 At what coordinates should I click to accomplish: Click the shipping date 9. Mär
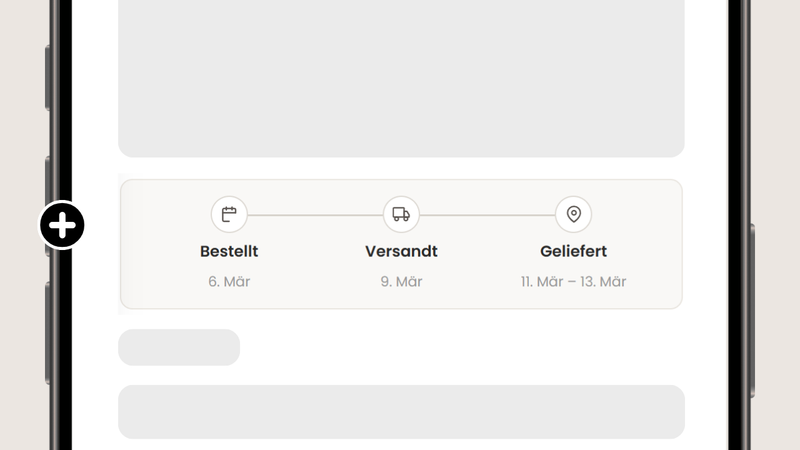click(401, 282)
